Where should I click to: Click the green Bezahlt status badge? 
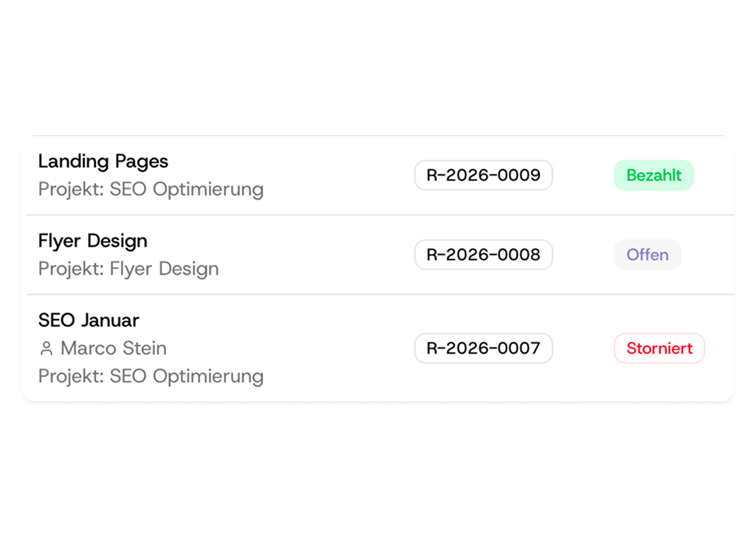(x=654, y=176)
